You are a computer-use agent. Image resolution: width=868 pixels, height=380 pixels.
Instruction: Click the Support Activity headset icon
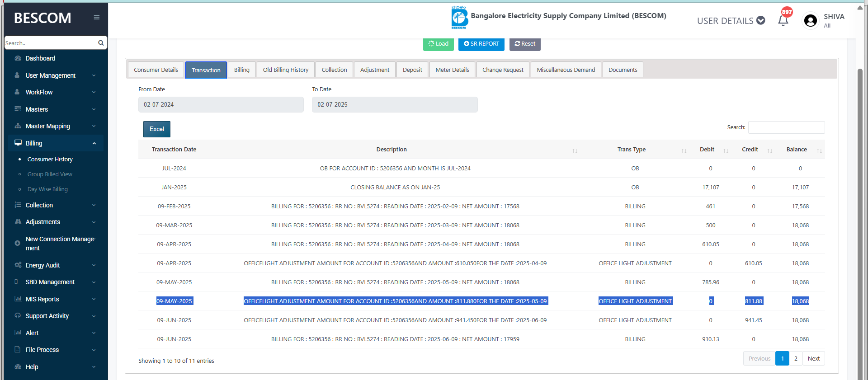(18, 315)
